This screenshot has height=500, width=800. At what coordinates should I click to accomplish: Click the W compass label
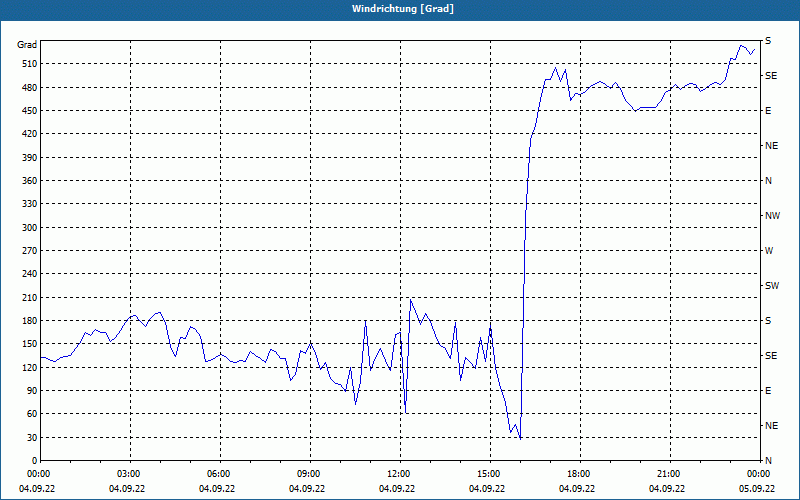click(769, 251)
